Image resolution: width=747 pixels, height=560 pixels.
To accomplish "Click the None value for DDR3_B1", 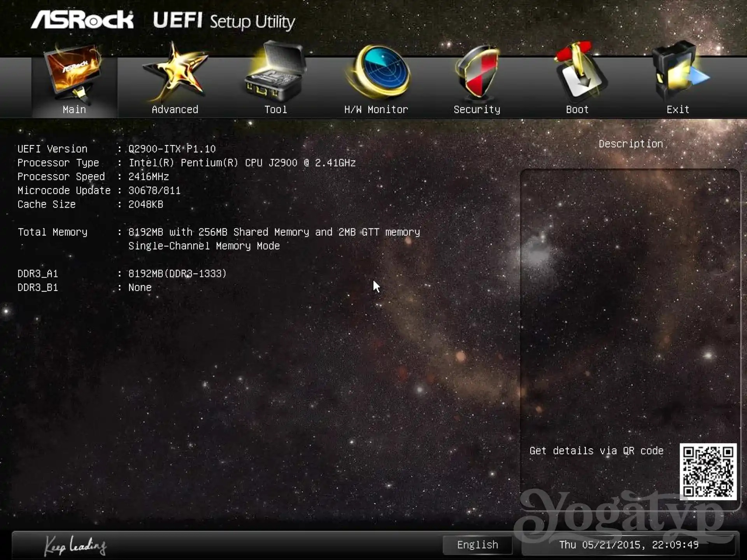I will [140, 287].
